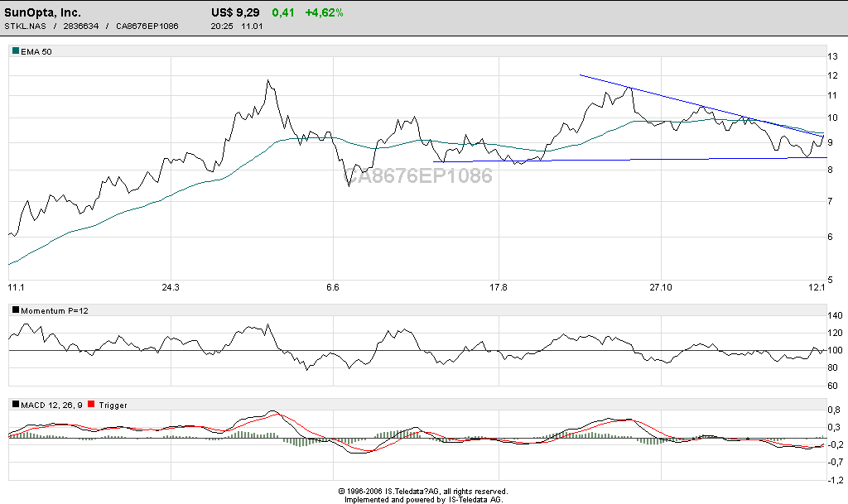Click the 7 price axis label
The height and width of the screenshot is (504, 848).
point(830,201)
